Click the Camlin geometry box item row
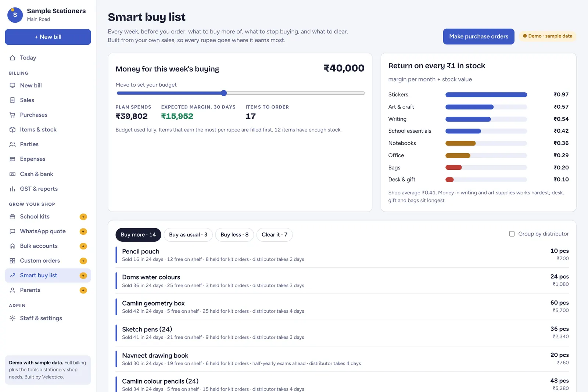Viewport: 588px width, 392px height. (x=342, y=307)
